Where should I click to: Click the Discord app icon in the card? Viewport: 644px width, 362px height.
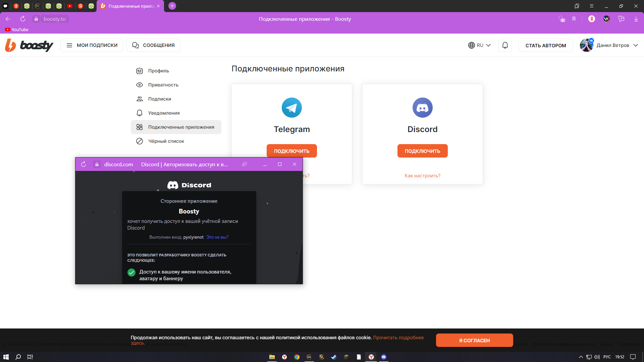[x=422, y=108]
